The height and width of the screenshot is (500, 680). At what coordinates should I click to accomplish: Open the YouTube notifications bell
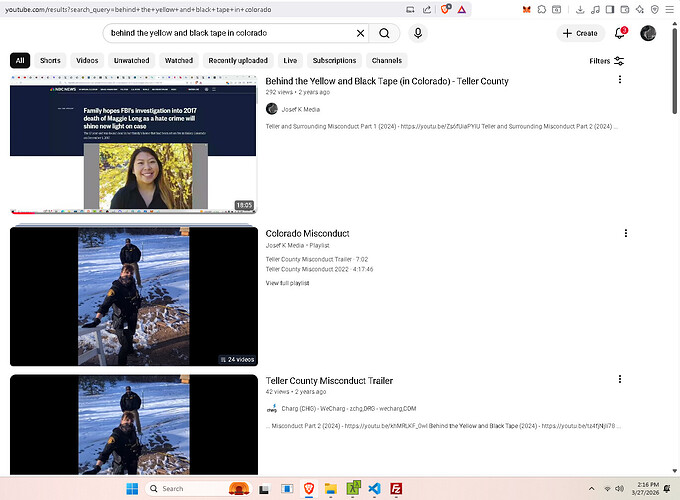[x=620, y=33]
